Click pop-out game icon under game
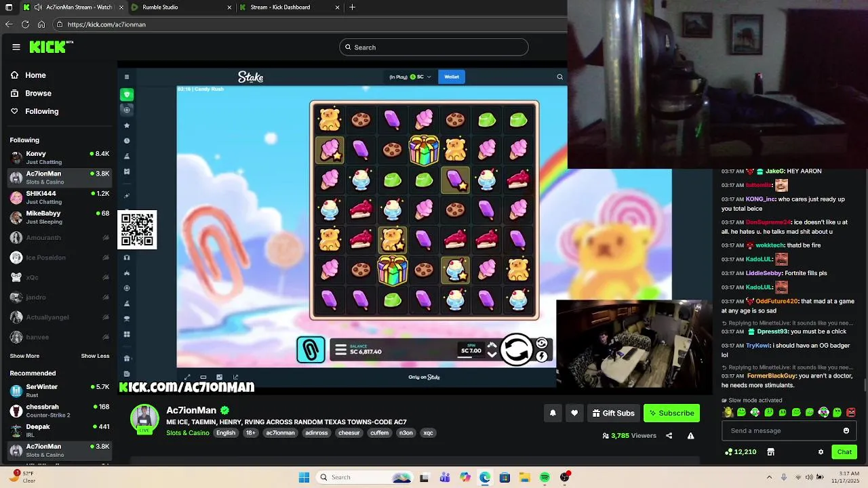868x488 pixels. 235,378
